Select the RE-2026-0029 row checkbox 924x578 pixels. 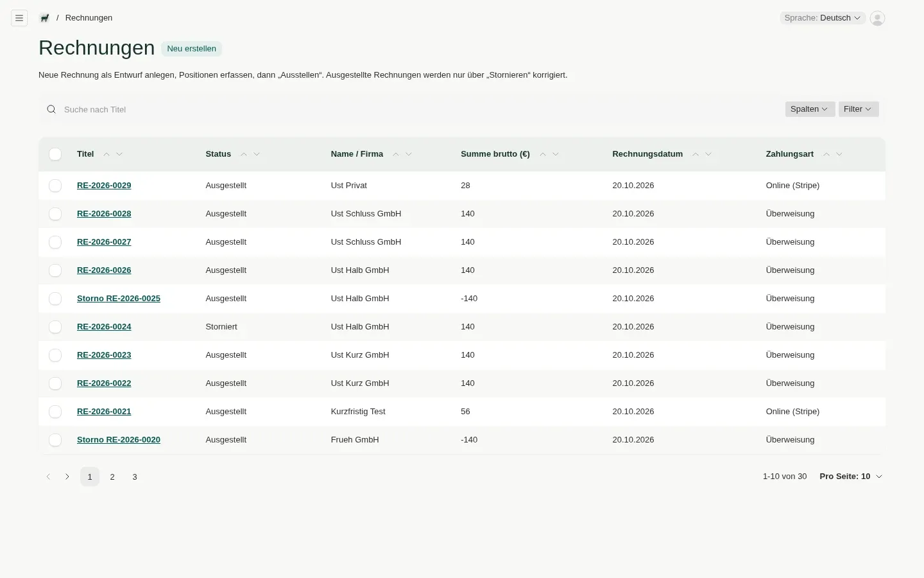click(55, 186)
